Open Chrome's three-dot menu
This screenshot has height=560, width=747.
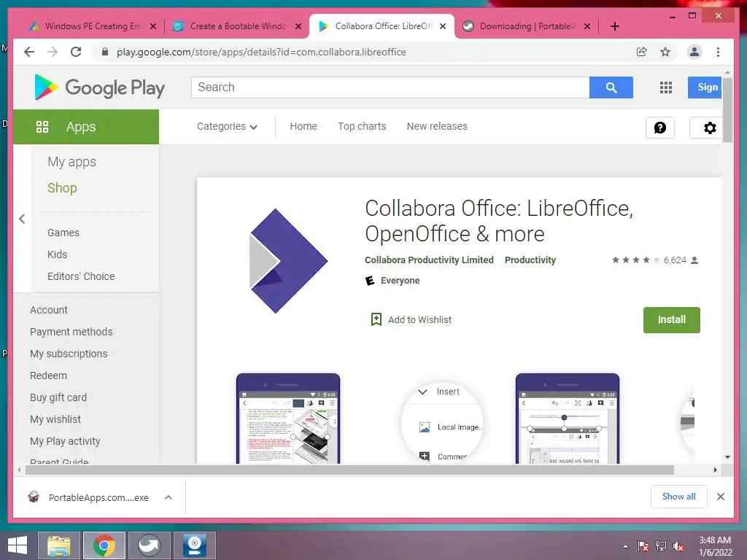(718, 52)
